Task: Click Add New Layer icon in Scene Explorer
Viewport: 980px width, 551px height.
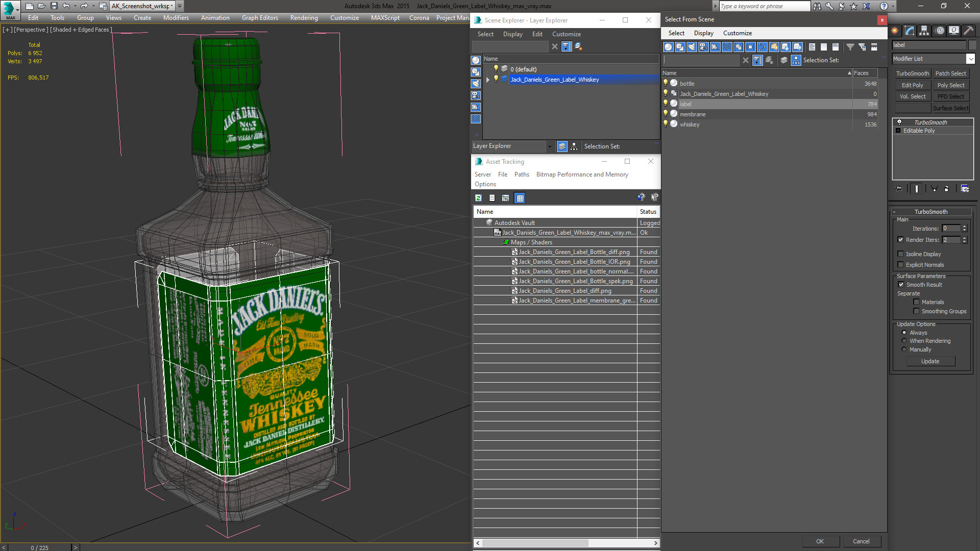Action: [x=578, y=46]
